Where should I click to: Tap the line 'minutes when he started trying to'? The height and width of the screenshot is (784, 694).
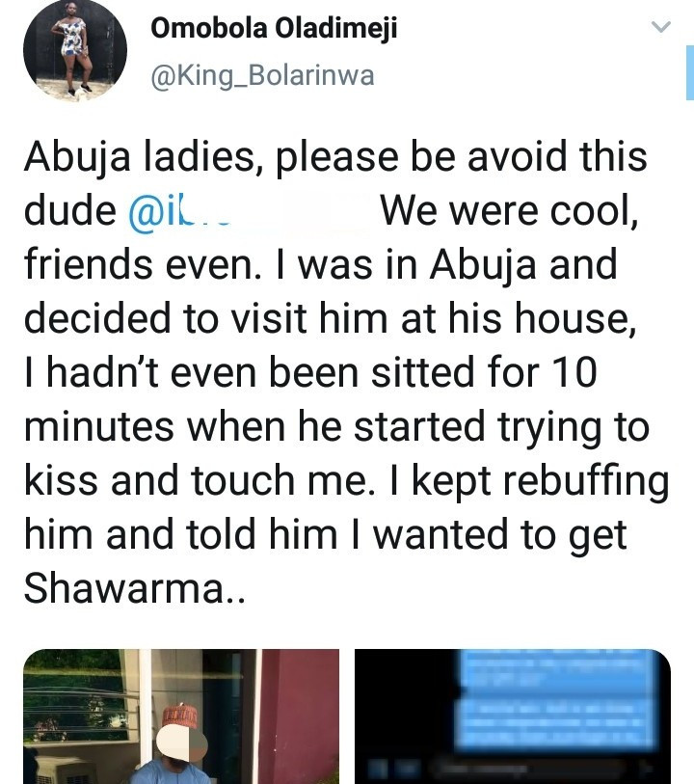click(334, 427)
